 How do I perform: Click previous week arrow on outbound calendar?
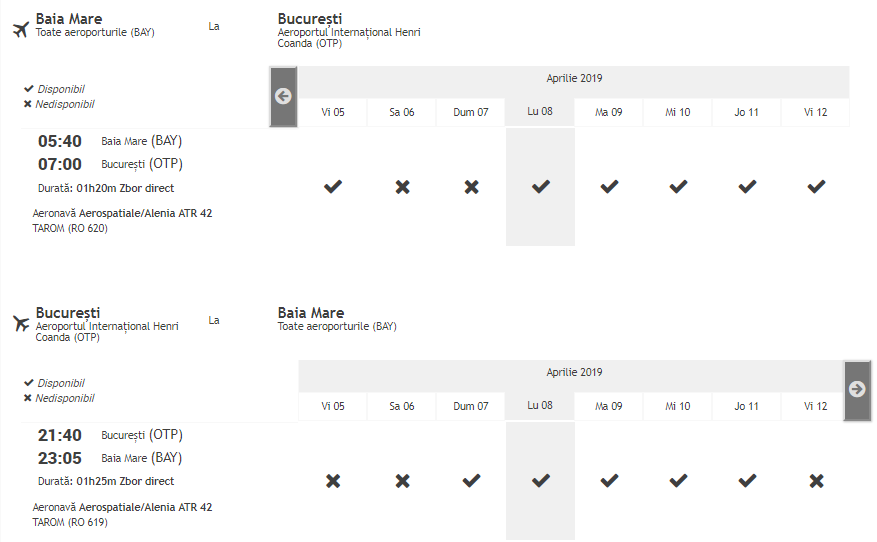click(x=283, y=96)
